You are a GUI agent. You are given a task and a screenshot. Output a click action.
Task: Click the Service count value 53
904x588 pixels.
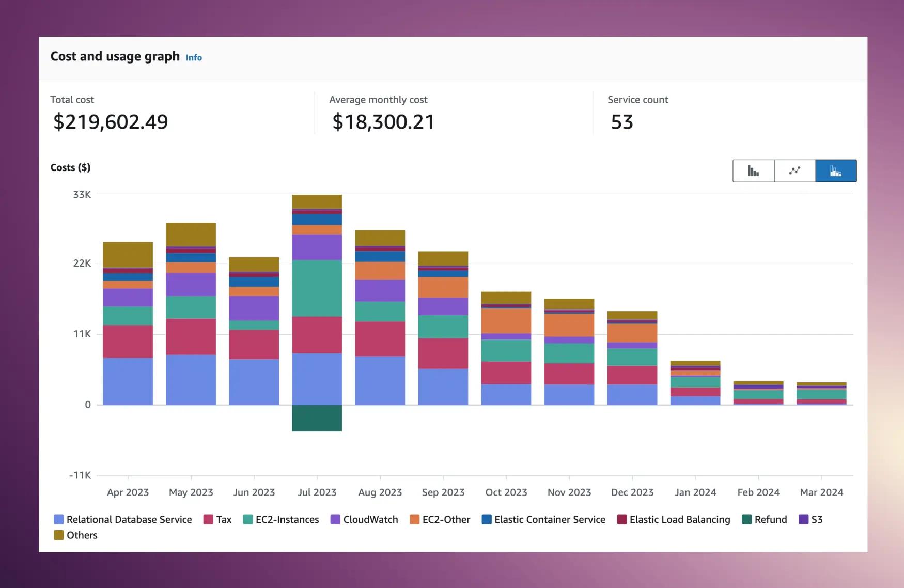622,122
